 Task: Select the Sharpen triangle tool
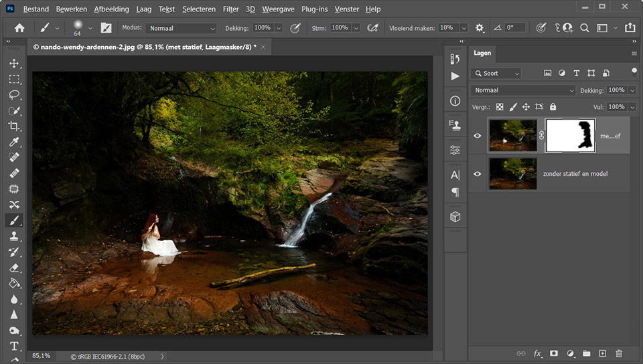14,314
